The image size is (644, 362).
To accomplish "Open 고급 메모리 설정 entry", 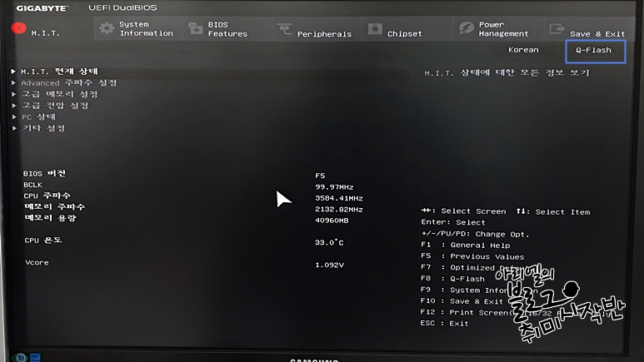I will tap(60, 94).
